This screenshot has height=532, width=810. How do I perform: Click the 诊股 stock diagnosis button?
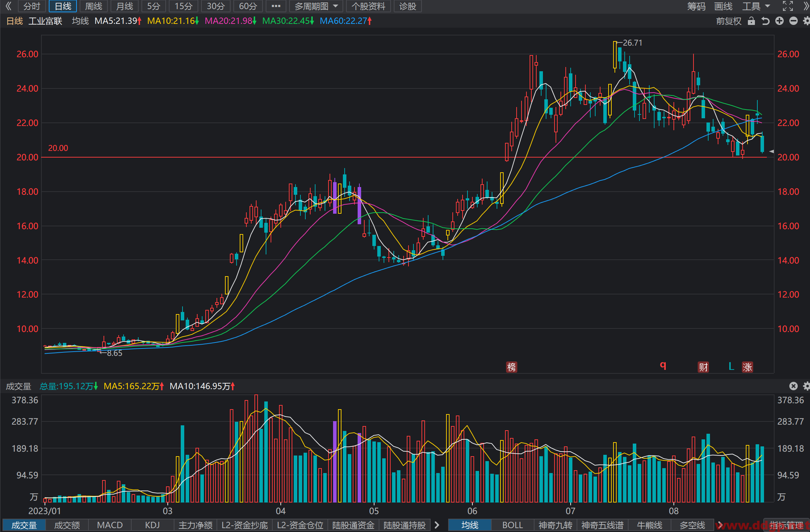tap(407, 6)
